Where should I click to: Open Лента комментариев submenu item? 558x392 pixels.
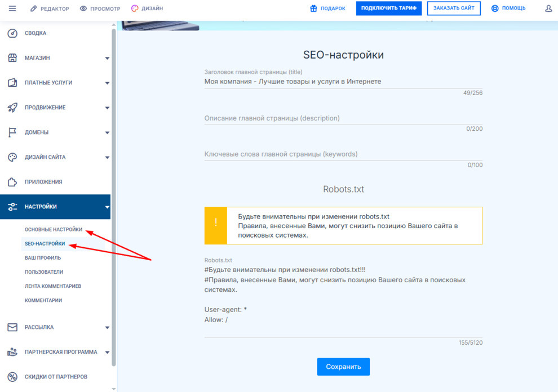coord(52,286)
